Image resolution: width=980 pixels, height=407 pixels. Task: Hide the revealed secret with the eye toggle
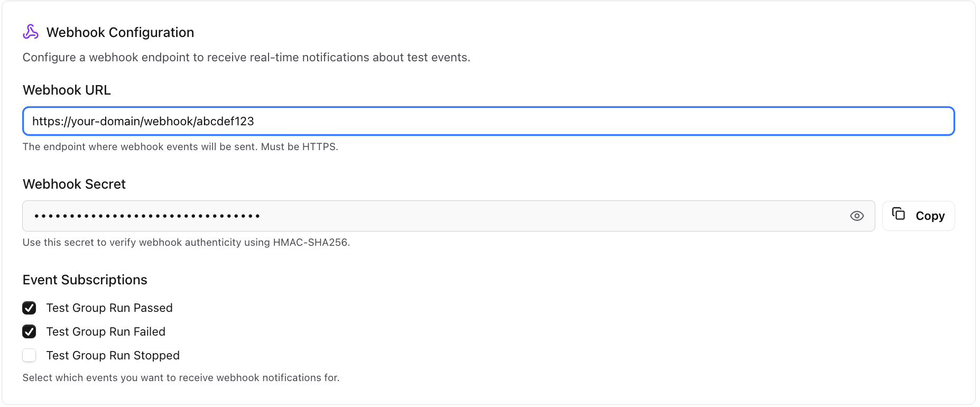click(x=857, y=216)
